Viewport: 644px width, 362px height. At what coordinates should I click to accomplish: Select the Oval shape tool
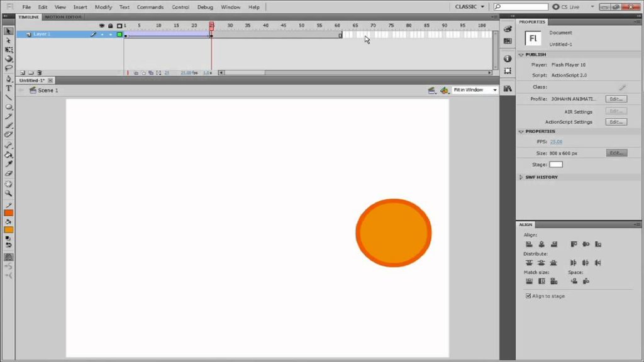pyautogui.click(x=8, y=107)
